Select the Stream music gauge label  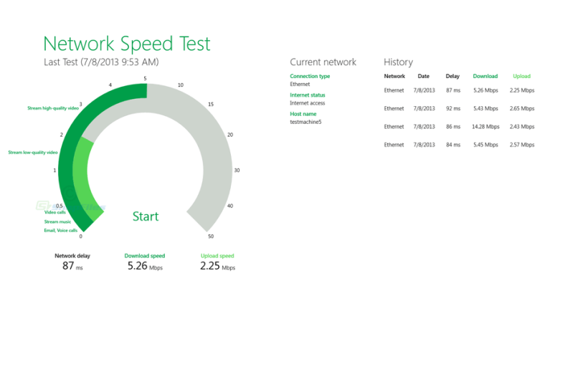pos(58,221)
